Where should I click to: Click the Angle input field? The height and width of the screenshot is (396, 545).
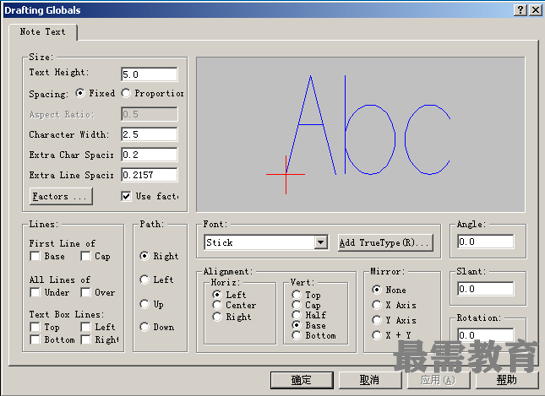(486, 242)
